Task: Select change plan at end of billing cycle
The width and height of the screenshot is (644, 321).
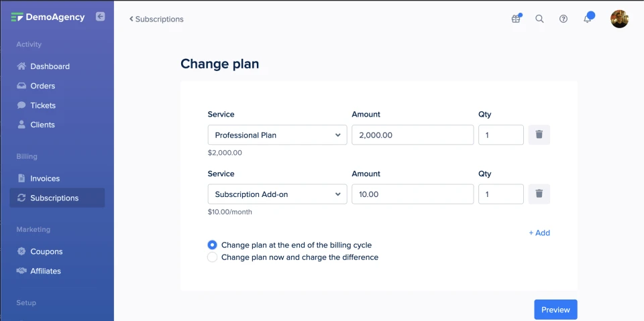Action: (213, 245)
